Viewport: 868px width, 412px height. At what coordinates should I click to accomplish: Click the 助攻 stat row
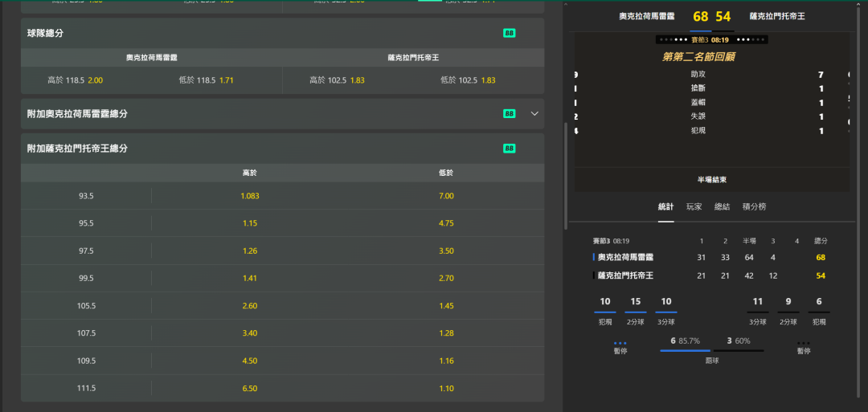(x=712, y=74)
